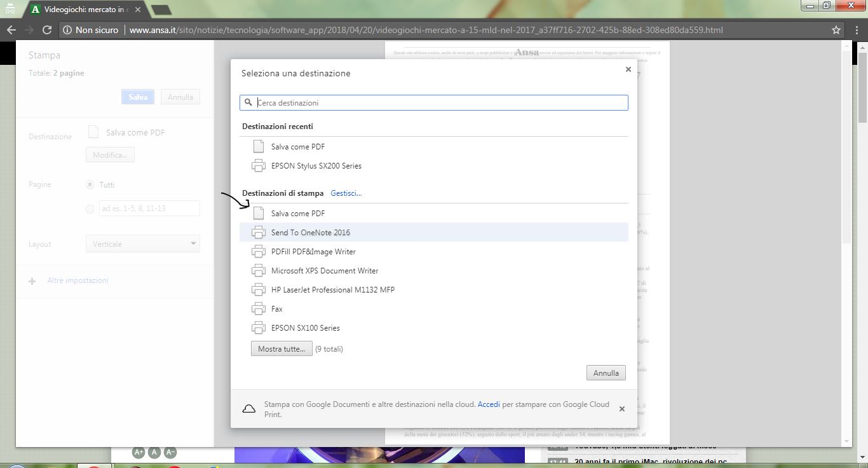Select HP LaserJet Professional M1132 MFP
Viewport: 868px width, 468px height.
(x=434, y=289)
